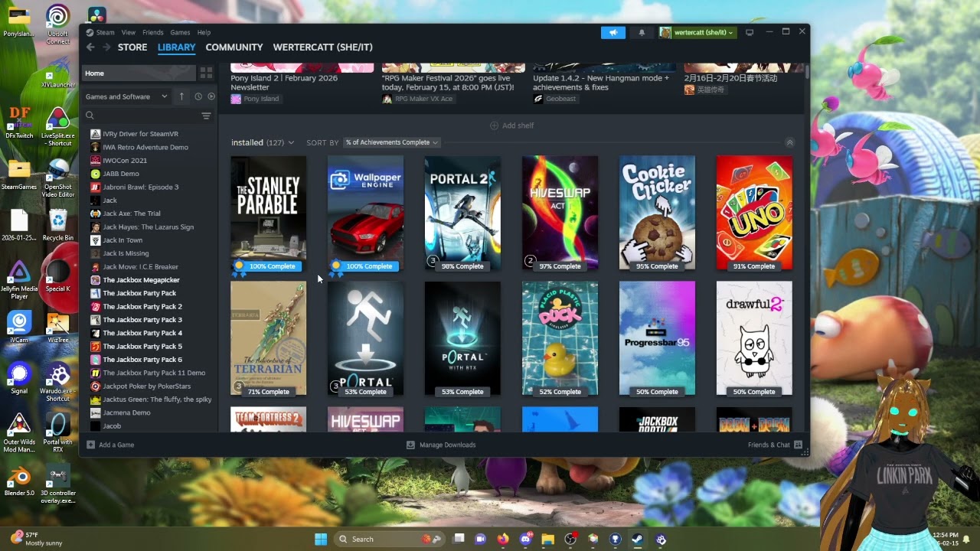Click the Add shelf plus icon
This screenshot has height=551, width=980.
[x=494, y=126]
